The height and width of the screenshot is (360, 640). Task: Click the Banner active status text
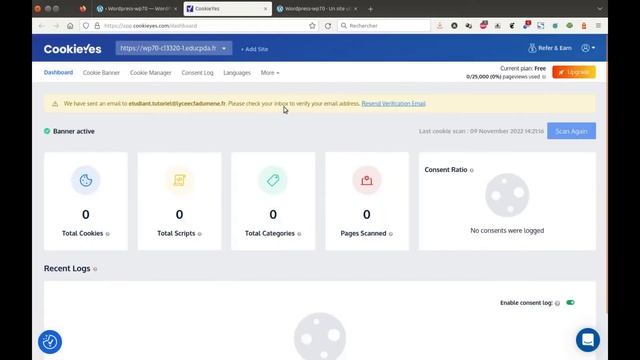(x=74, y=131)
